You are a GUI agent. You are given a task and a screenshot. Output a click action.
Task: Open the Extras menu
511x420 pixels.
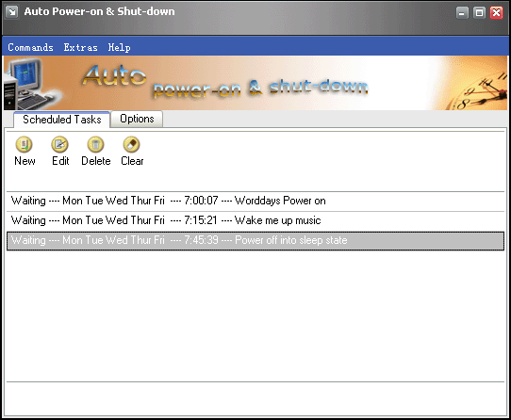click(x=81, y=47)
